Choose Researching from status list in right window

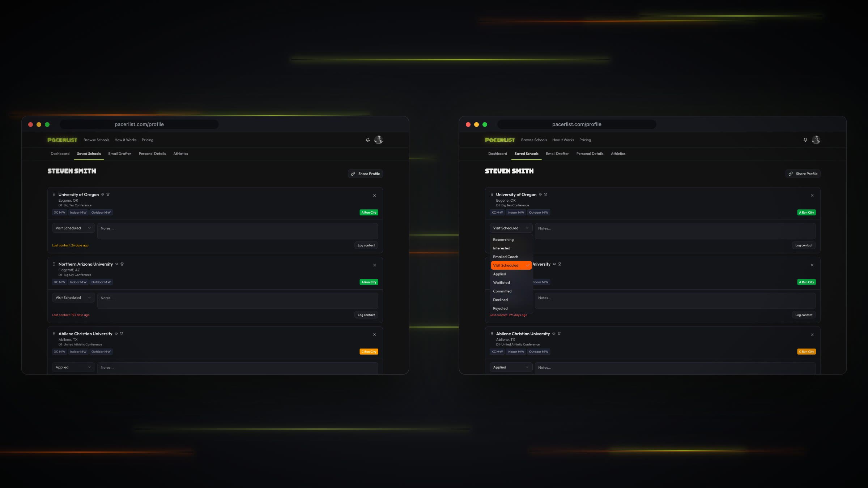click(x=511, y=240)
